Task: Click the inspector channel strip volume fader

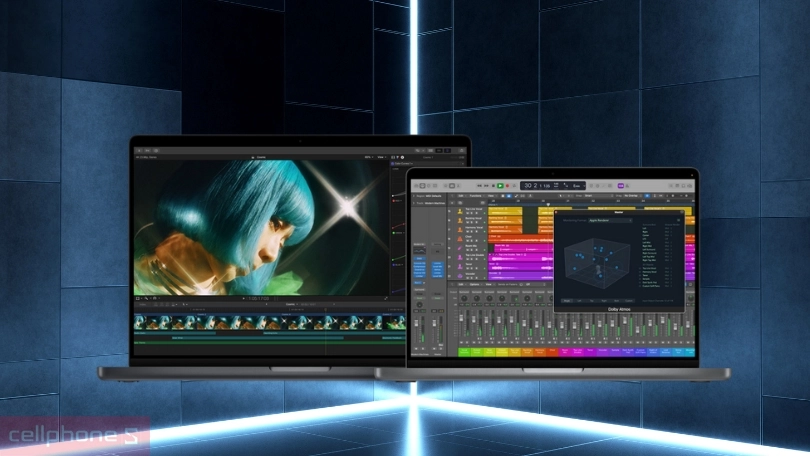Action: coord(416,323)
